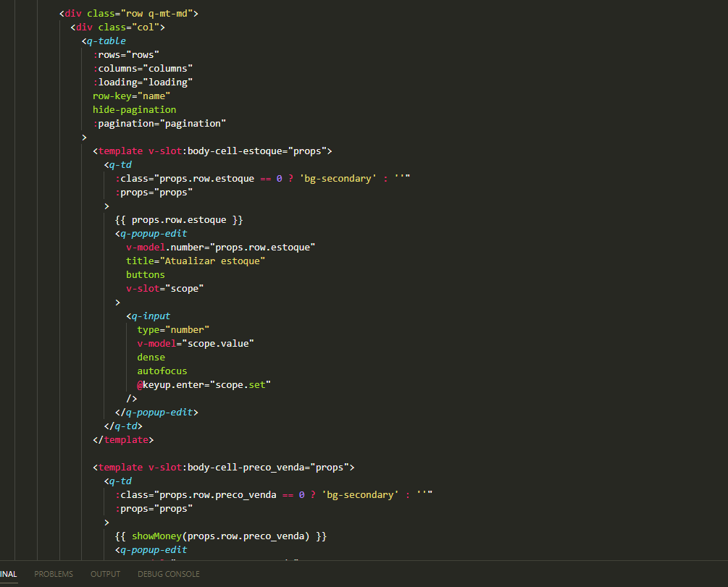The width and height of the screenshot is (728, 587).
Task: Click the buttons attribute of q-popup-edit
Action: tap(145, 274)
